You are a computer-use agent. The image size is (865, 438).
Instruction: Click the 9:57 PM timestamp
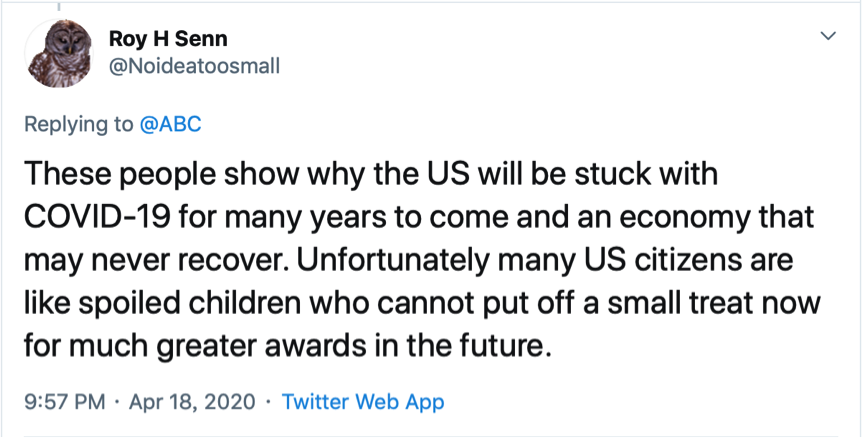(62, 402)
